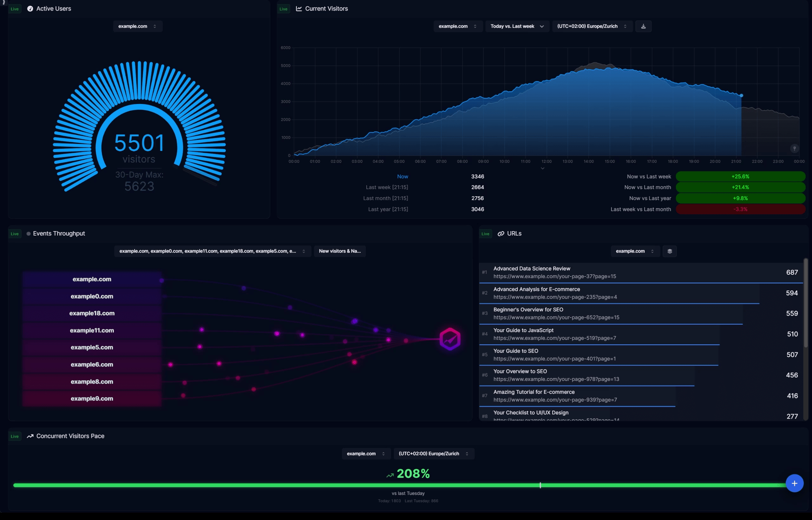Select the Now row under the visitors chart

coord(403,176)
